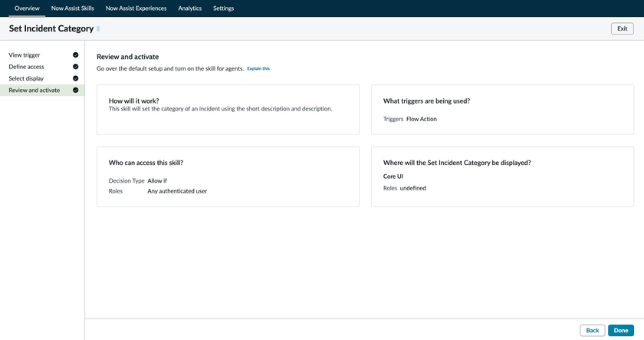The height and width of the screenshot is (340, 644).
Task: Jump to the Define access step
Action: [26, 67]
